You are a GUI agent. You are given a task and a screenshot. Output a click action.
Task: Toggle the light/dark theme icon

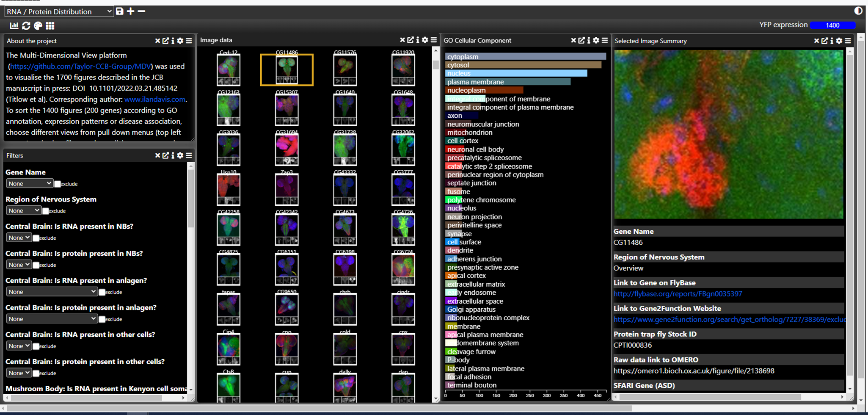point(858,11)
